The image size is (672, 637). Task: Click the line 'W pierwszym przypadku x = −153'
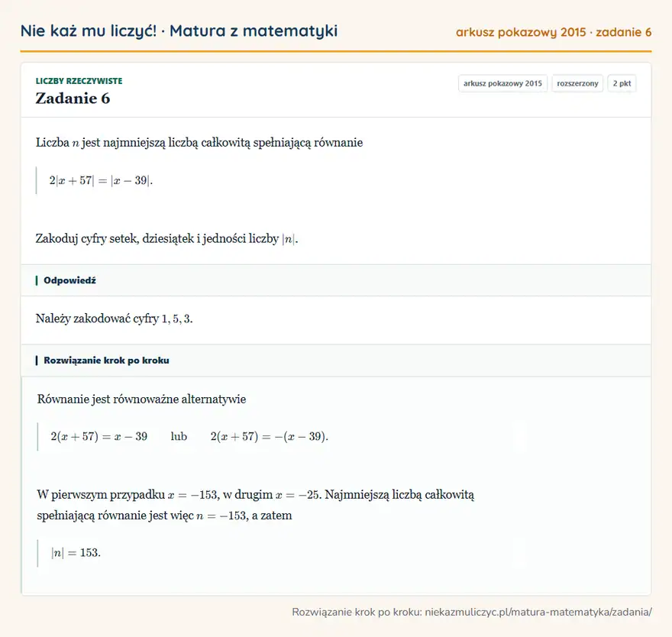[255, 495]
